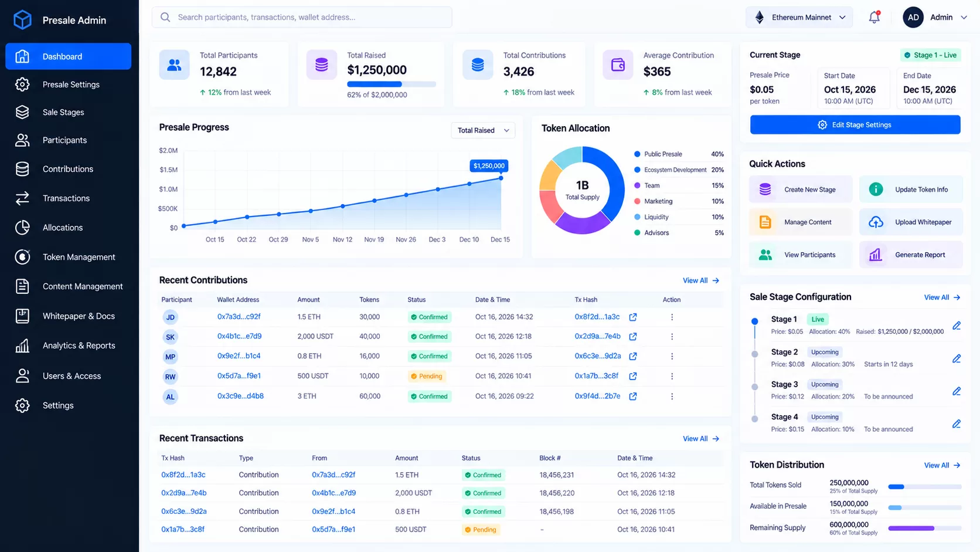The width and height of the screenshot is (980, 552).
Task: Open row actions menu for participant AL
Action: [x=672, y=397]
